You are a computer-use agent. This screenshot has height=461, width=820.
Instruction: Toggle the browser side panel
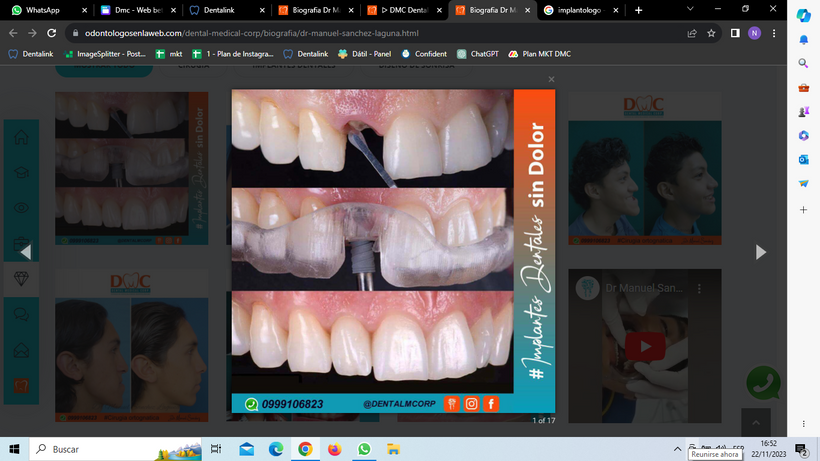pos(735,32)
